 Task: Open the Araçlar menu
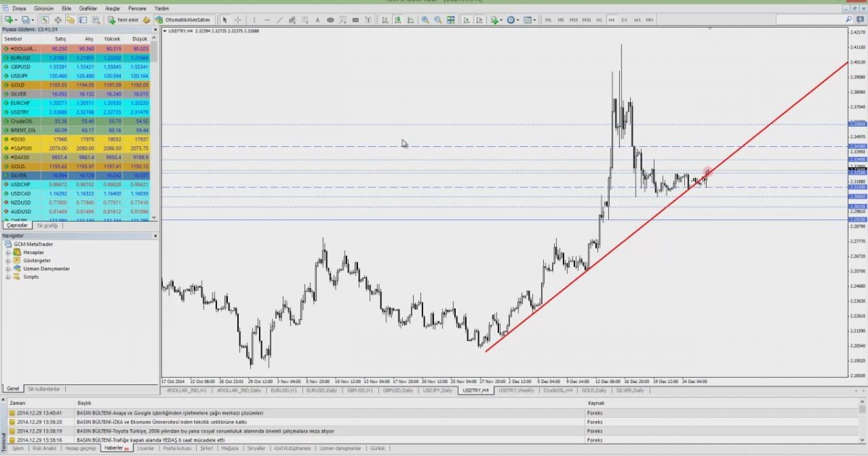coord(113,8)
